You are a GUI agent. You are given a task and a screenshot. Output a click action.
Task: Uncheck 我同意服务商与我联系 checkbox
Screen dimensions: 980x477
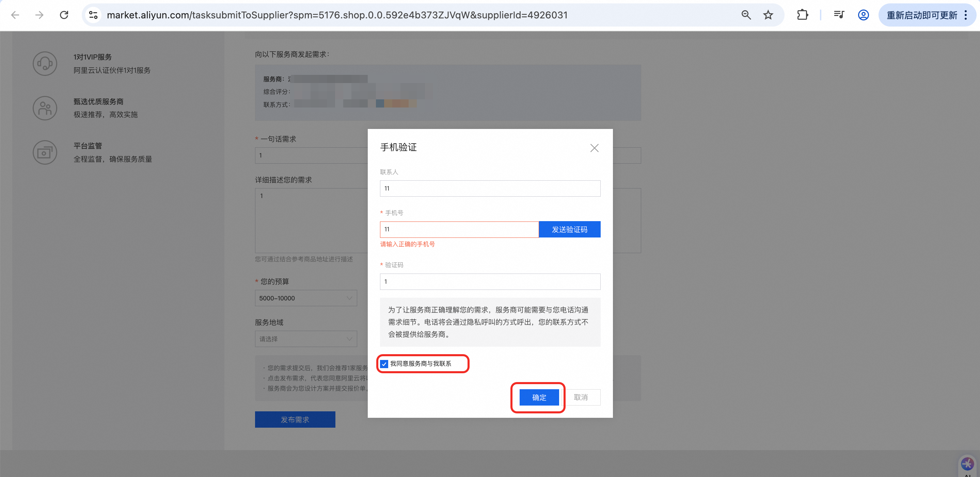click(384, 364)
